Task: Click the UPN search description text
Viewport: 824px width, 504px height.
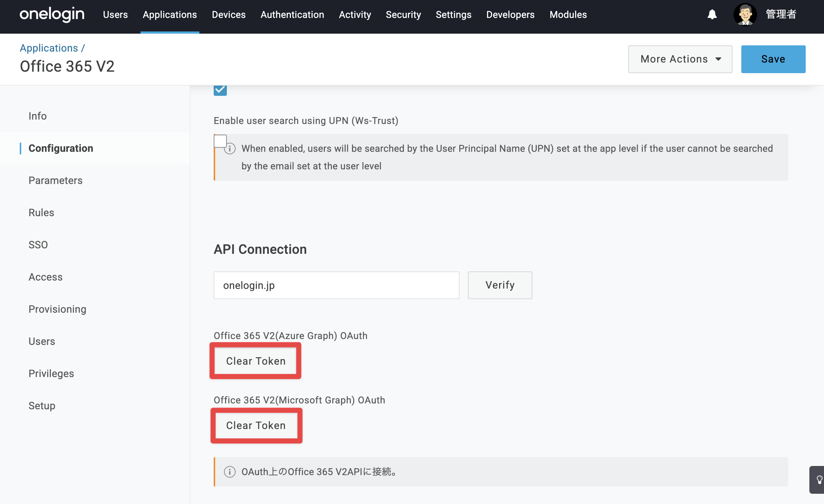Action: [x=507, y=157]
